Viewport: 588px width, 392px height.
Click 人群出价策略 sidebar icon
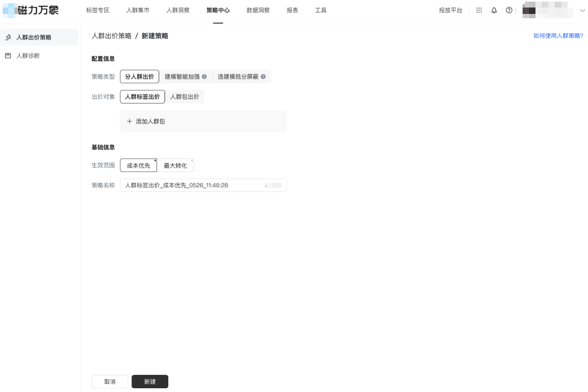[8, 37]
